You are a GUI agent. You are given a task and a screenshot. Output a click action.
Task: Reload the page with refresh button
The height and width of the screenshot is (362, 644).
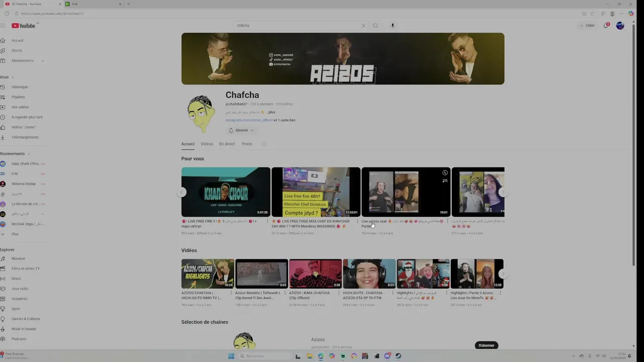tap(7, 14)
